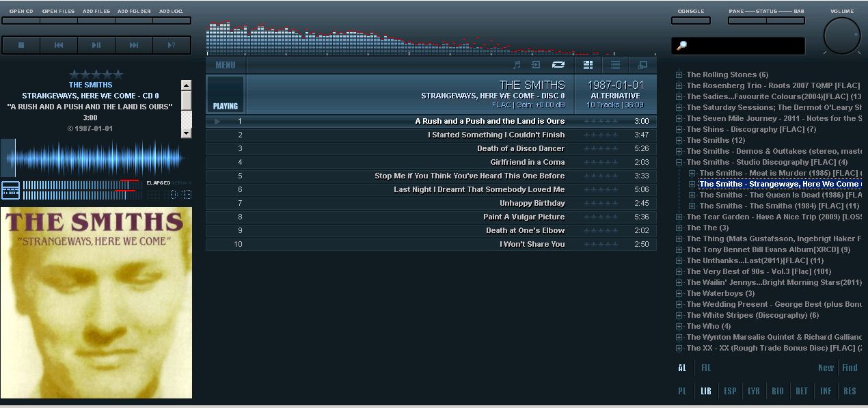868x408 pixels.
Task: Click the Find link in library panel
Action: point(850,368)
